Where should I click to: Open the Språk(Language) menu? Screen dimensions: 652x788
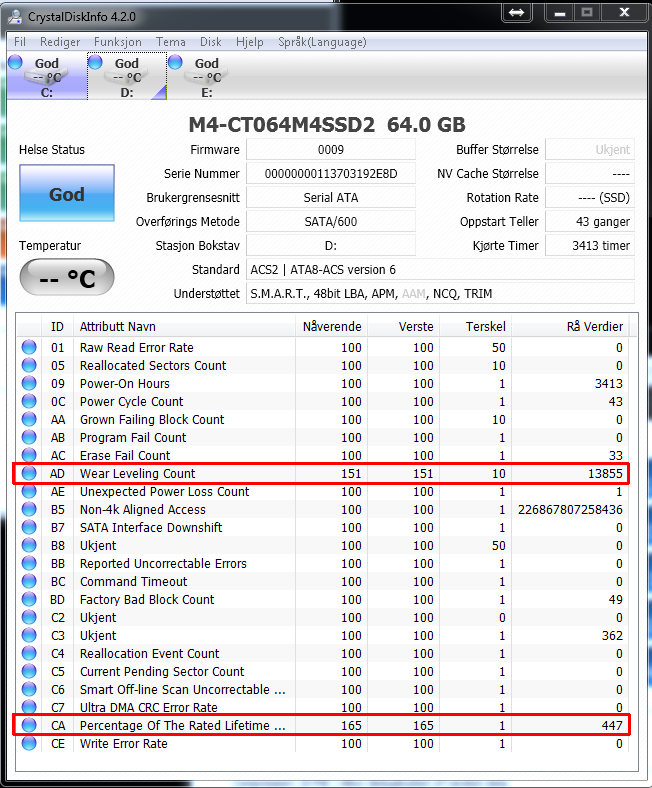tap(322, 42)
